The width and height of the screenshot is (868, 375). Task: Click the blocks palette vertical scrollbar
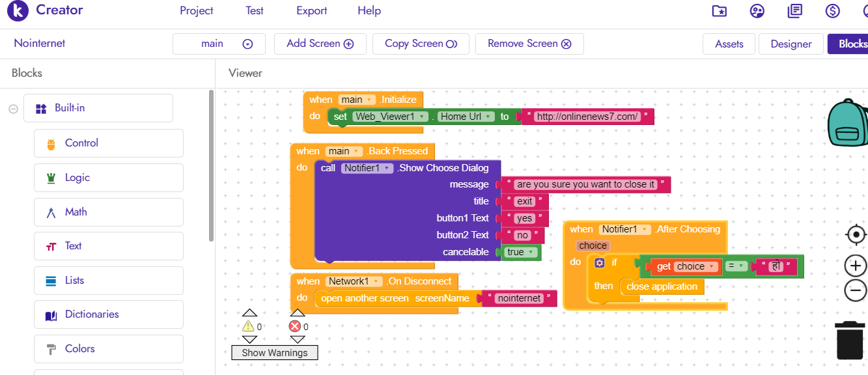pos(211,166)
